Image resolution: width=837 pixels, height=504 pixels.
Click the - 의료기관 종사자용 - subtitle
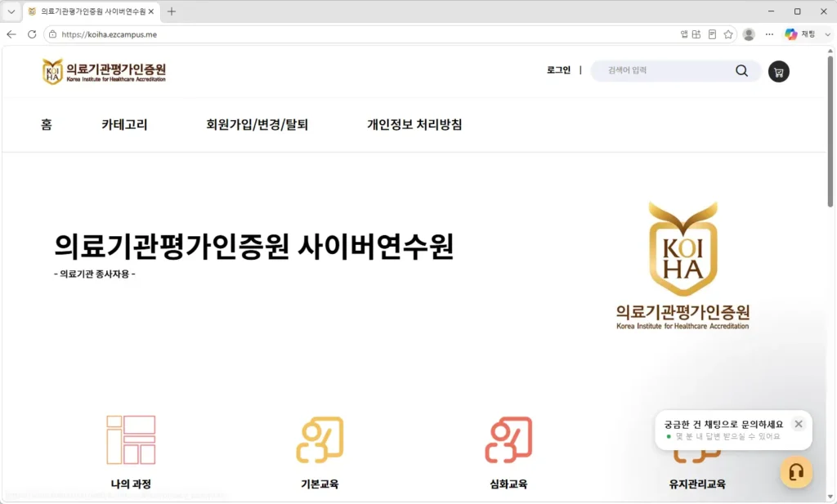(x=95, y=274)
